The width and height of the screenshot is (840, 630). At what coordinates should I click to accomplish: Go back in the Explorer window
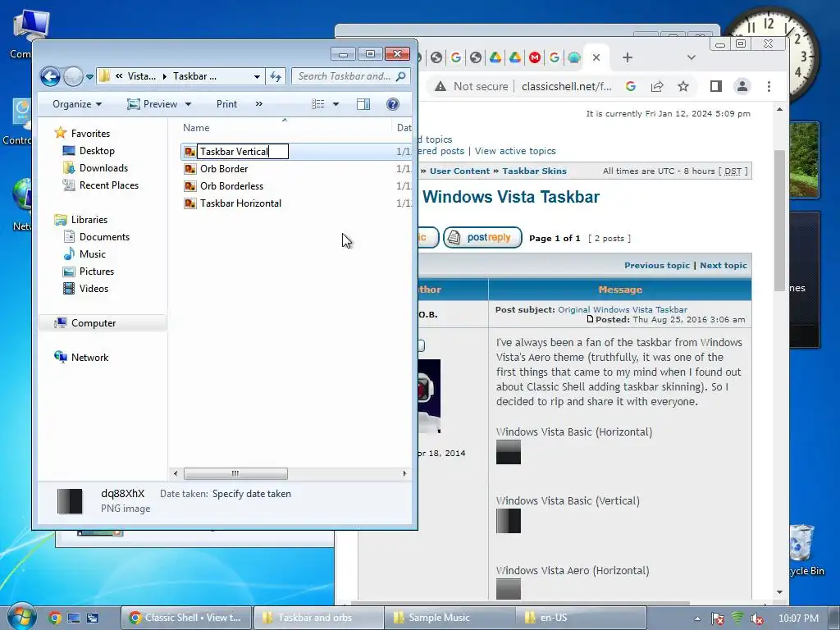coord(50,76)
